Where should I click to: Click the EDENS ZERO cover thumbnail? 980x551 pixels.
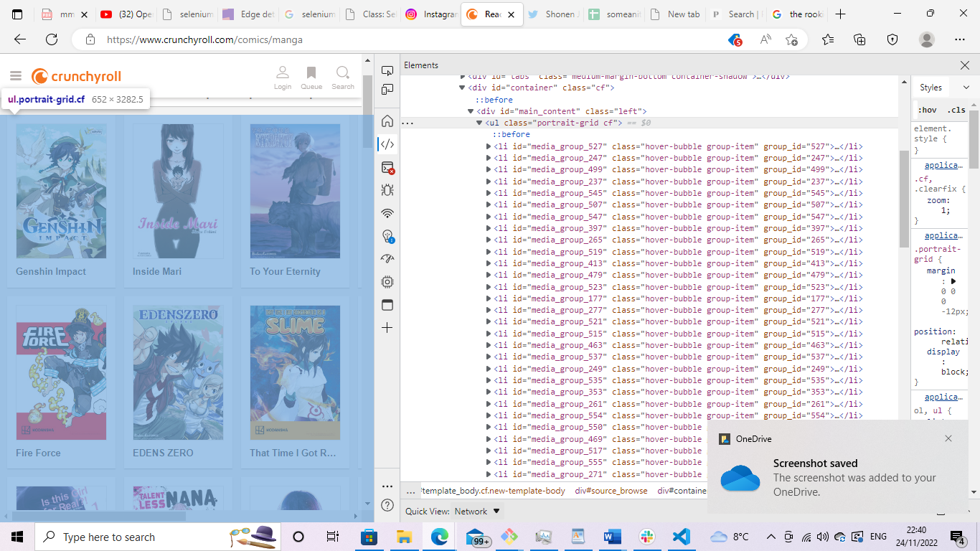178,372
